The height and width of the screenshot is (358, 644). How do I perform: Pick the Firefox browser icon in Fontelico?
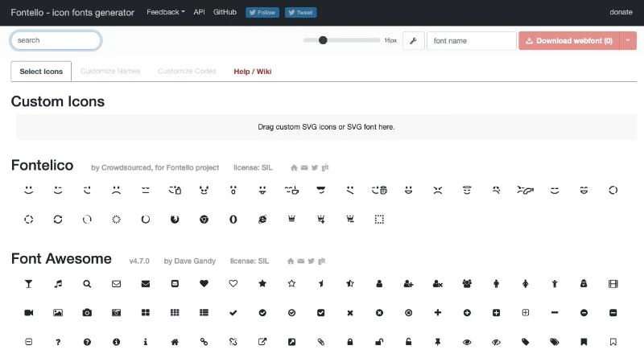pyautogui.click(x=175, y=220)
